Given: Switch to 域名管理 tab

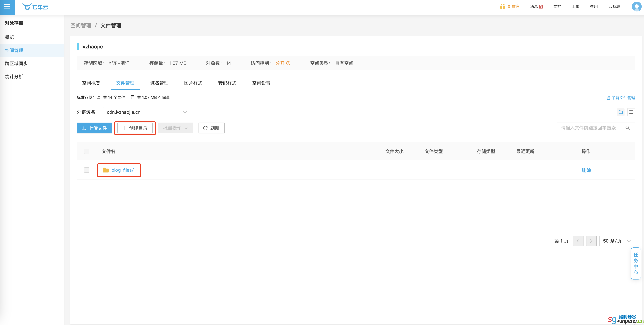Looking at the screenshot, I should pos(159,83).
